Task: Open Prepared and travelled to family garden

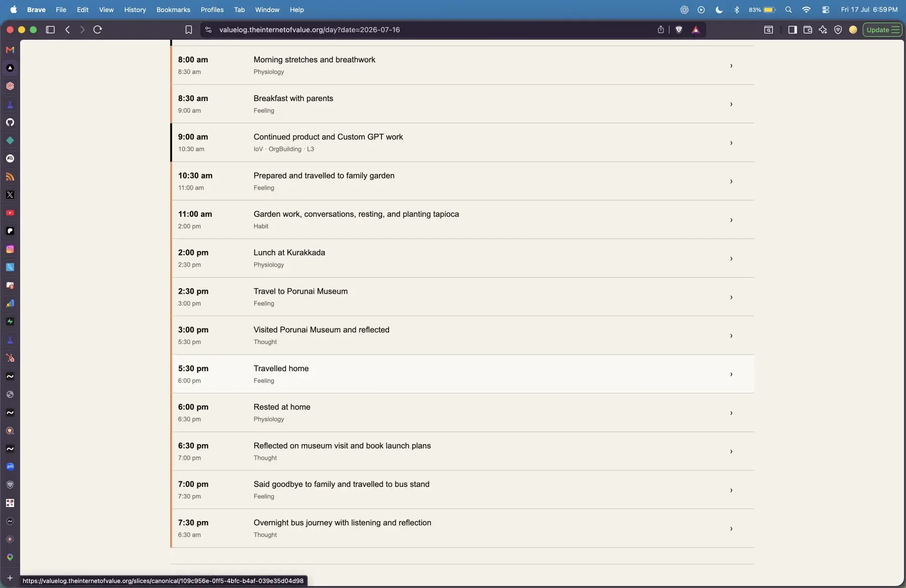Action: 462,181
